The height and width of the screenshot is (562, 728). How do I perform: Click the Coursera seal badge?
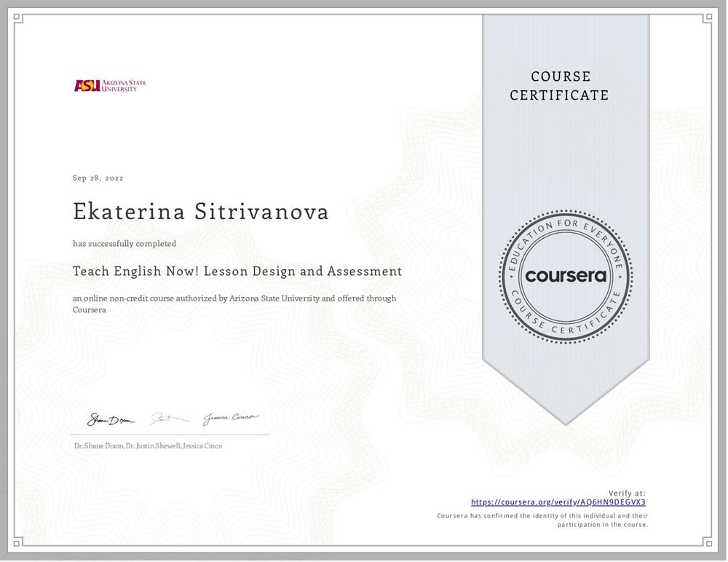(x=566, y=276)
